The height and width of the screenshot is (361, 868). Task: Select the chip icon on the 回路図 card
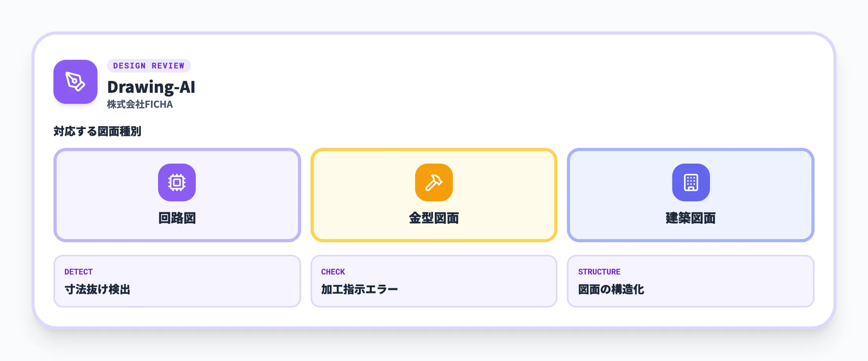tap(177, 182)
